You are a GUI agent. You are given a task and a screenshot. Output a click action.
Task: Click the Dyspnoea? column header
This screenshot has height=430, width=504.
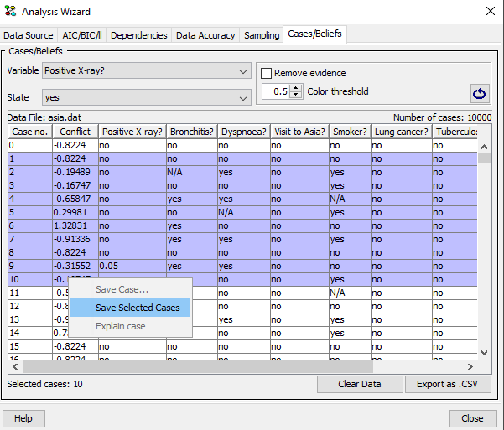tap(244, 132)
